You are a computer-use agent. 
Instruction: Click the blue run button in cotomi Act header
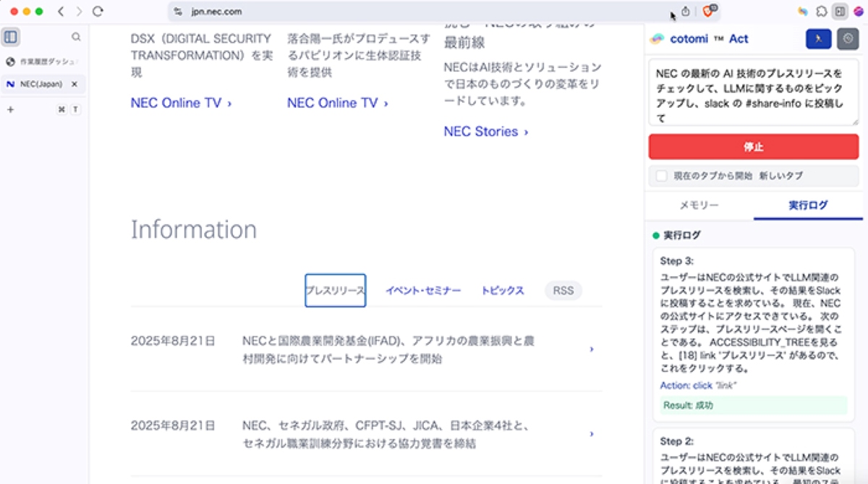point(818,39)
